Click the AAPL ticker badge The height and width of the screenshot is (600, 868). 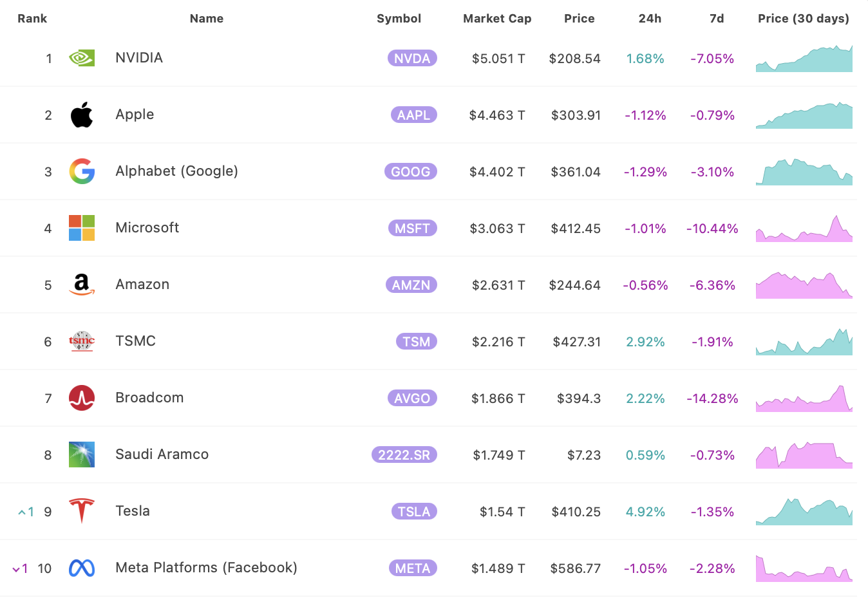(x=413, y=115)
